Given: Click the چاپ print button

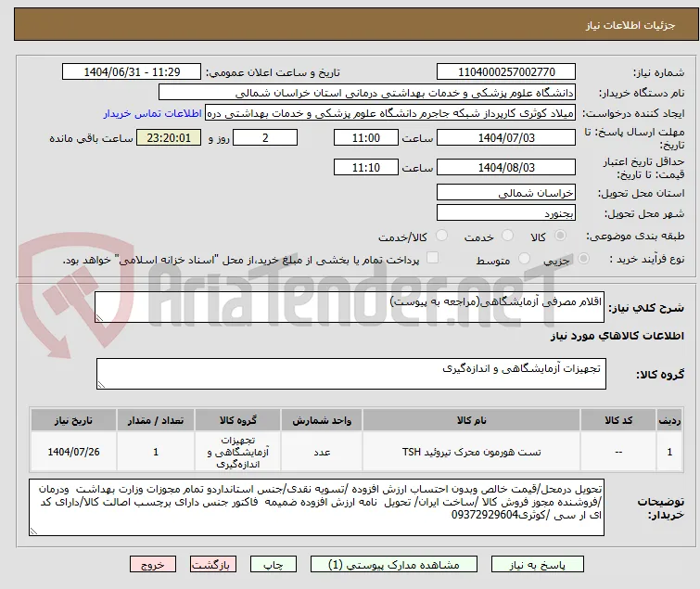Looking at the screenshot, I should coord(273,565).
